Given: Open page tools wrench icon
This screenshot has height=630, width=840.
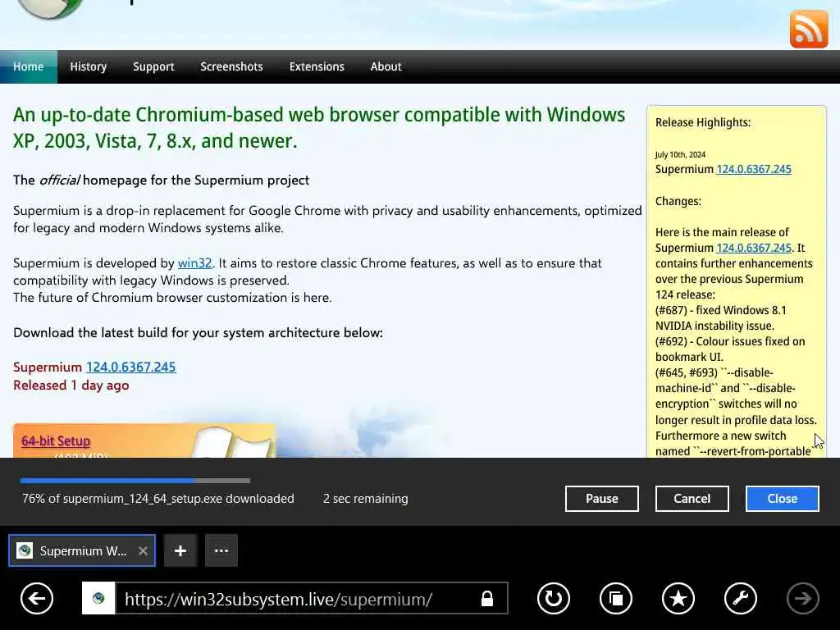Looking at the screenshot, I should click(741, 598).
